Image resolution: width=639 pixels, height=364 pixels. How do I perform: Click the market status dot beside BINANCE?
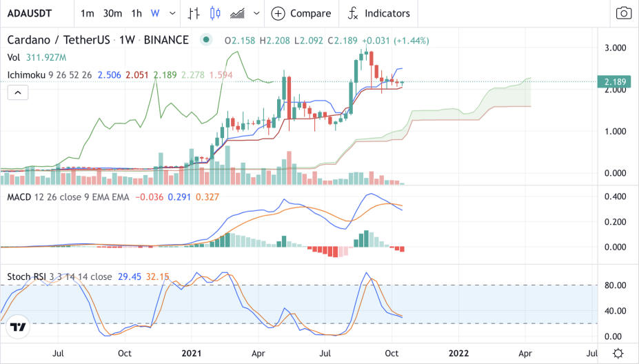click(x=205, y=40)
